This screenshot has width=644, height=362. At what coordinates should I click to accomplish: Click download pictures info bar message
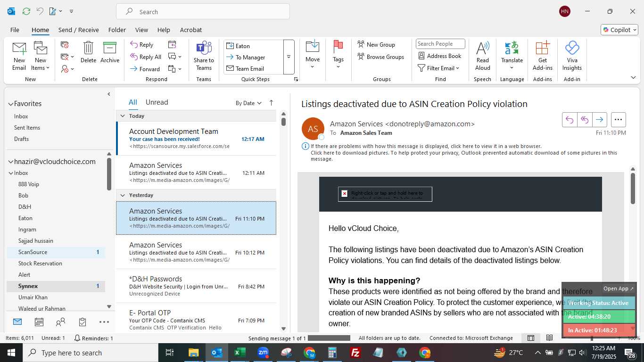464,156
